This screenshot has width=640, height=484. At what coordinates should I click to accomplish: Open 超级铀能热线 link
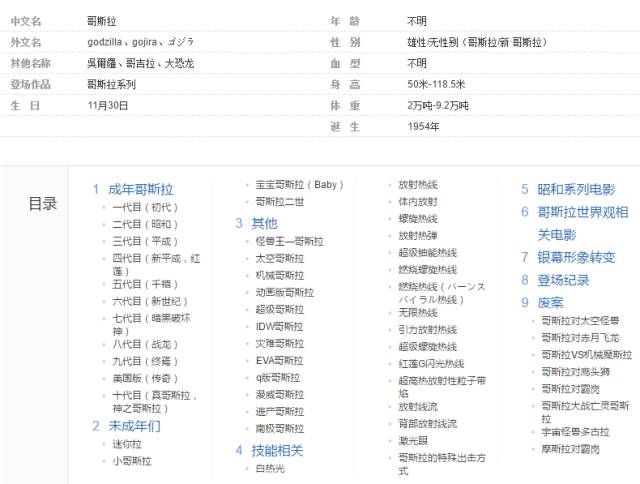[x=428, y=253]
